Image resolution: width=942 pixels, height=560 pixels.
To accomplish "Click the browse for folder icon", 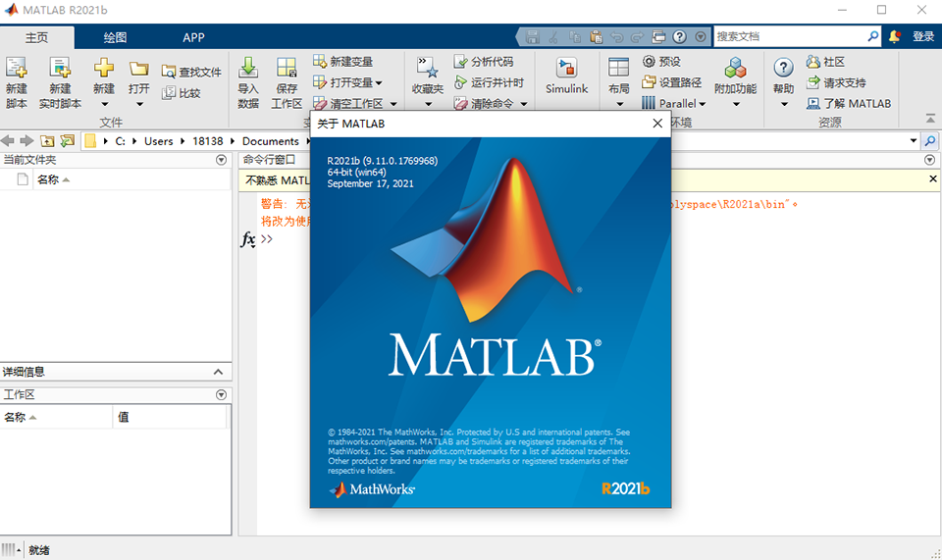I will click(68, 141).
